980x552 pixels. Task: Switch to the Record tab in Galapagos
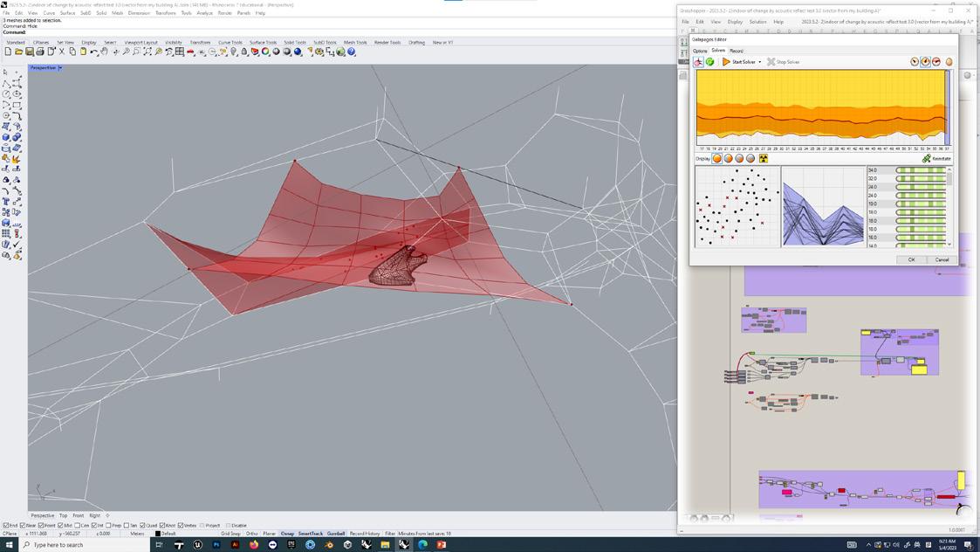click(x=737, y=51)
